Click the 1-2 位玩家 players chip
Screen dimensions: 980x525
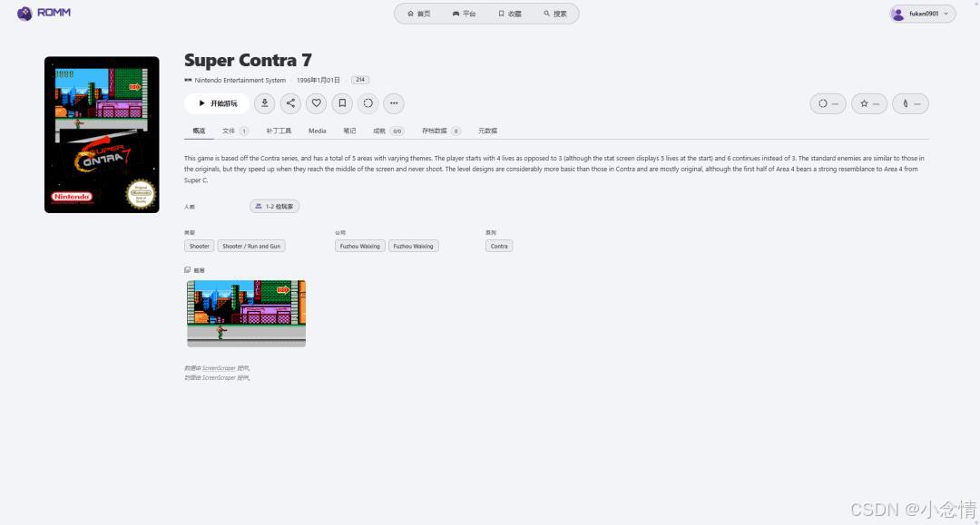pyautogui.click(x=274, y=207)
